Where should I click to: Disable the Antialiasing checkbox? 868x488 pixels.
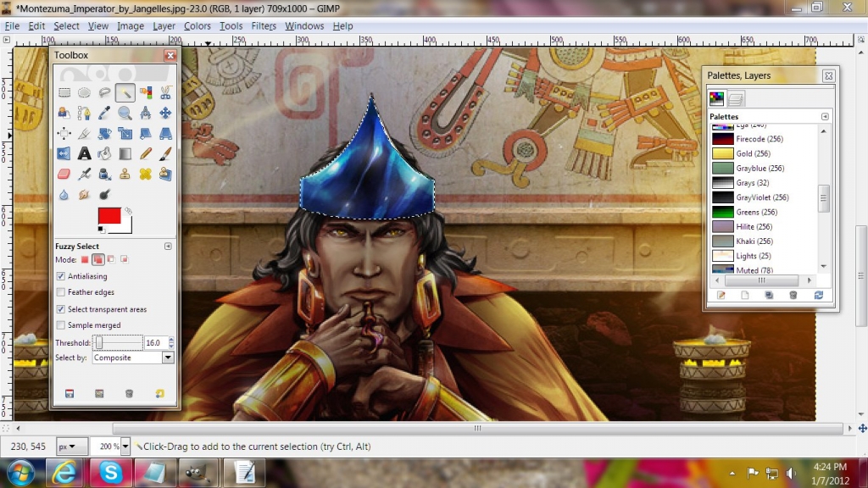pos(61,276)
